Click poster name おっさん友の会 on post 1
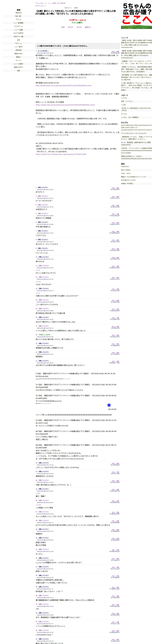Image resolution: width=152 pixels, height=644 pixels. (43, 51)
